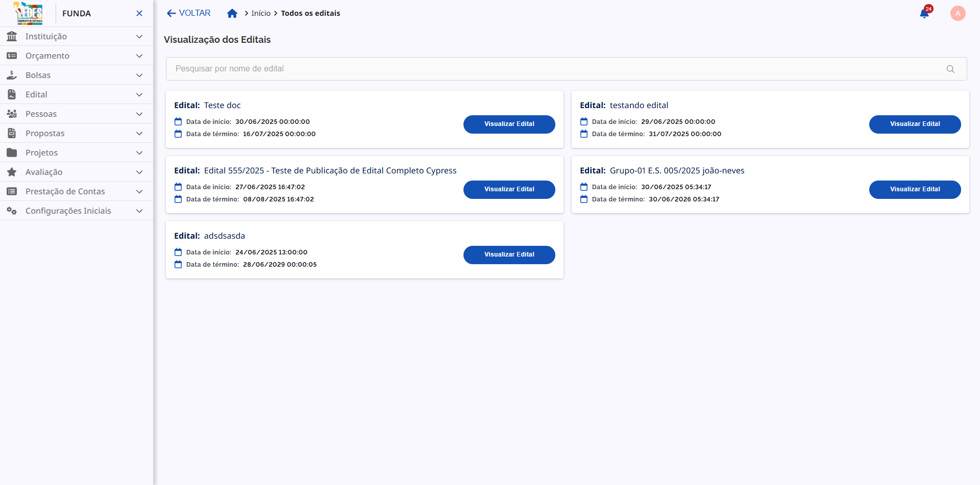
Task: Expand the Orçamento menu chevron
Action: pos(139,56)
